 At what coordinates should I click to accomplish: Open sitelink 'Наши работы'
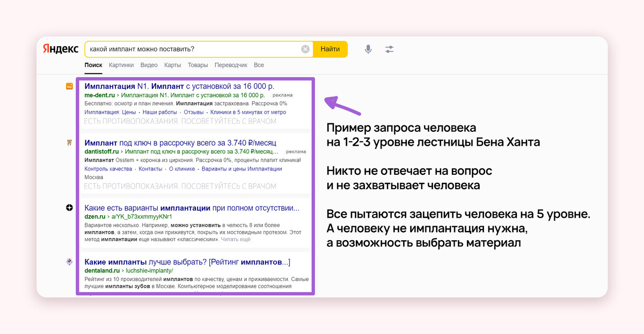point(160,112)
